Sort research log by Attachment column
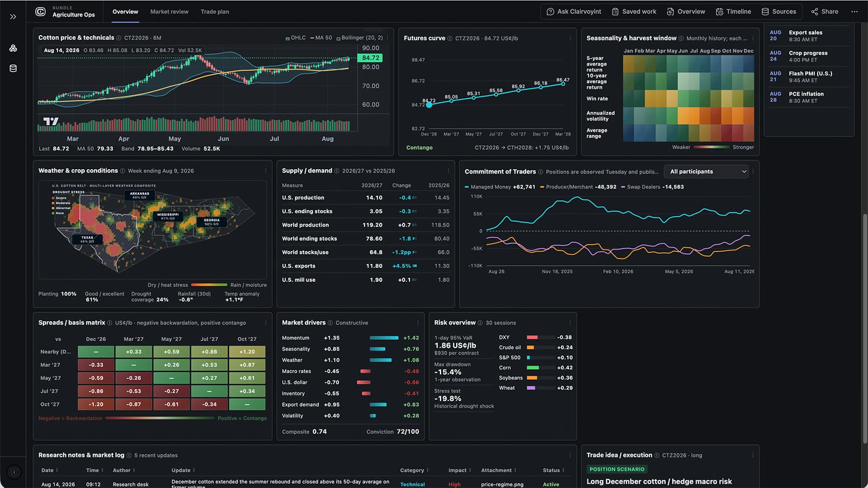 [499, 470]
